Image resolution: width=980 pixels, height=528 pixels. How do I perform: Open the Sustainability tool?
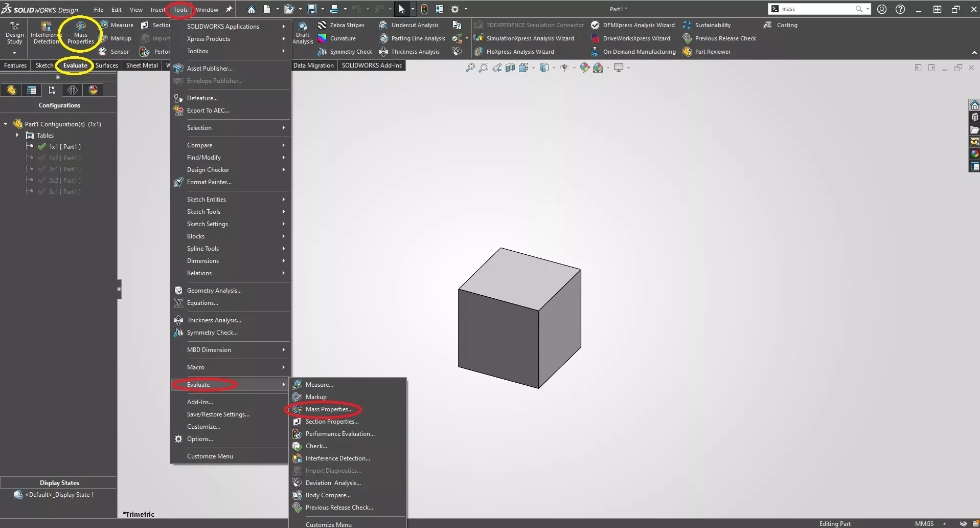(707, 25)
